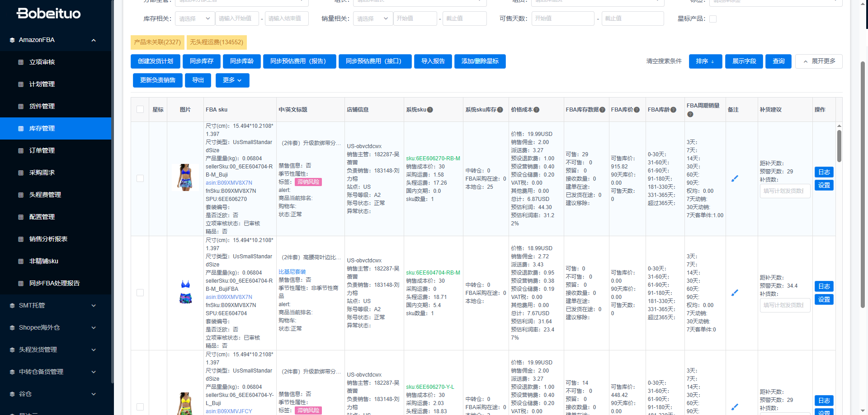868x415 pixels.
Task: Click help icon beside 价格成本 header
Action: tap(536, 110)
